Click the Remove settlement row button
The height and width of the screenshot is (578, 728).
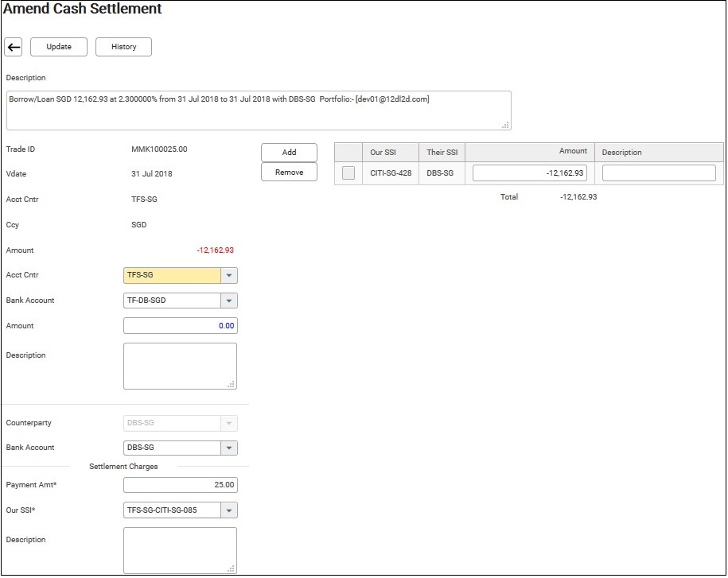(289, 172)
